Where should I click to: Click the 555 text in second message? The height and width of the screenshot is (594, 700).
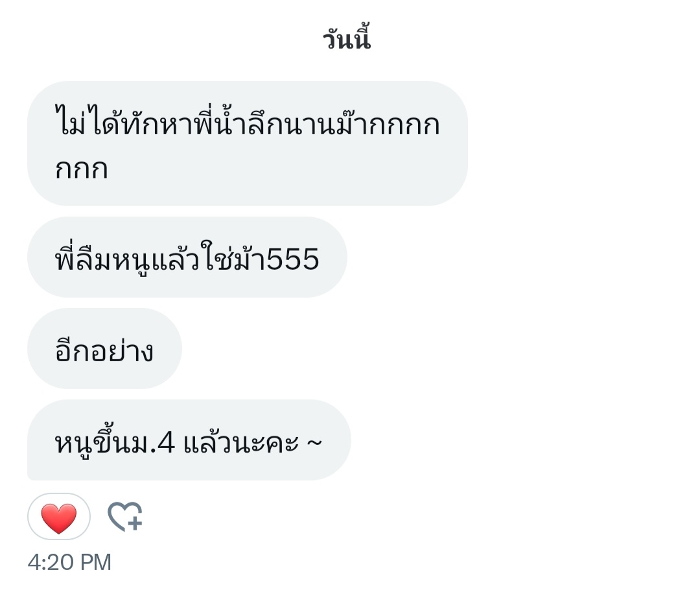tap(293, 259)
